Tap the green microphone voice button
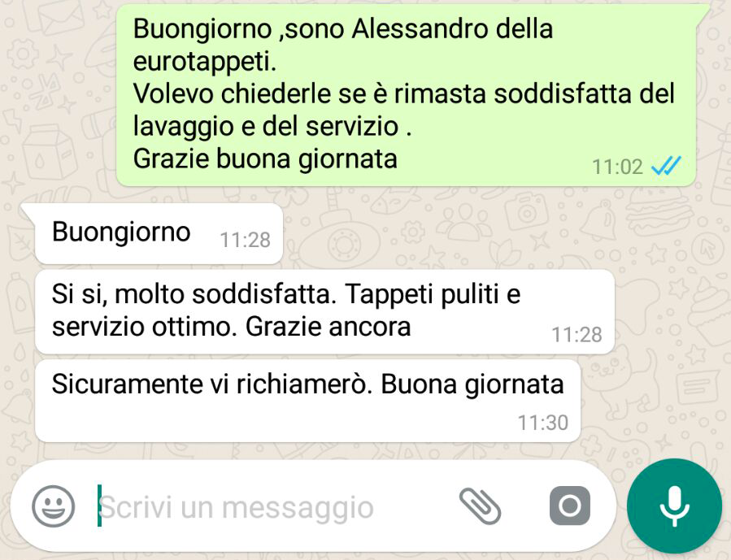Screen dimensions: 731x560 point(675,506)
